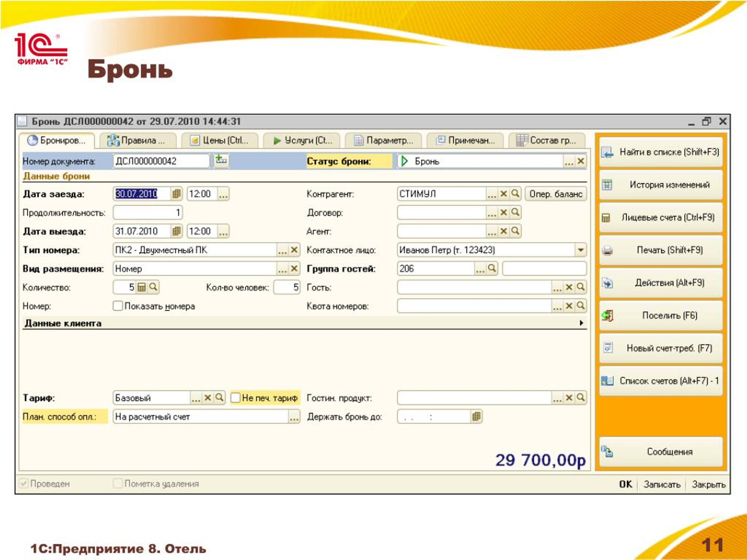Clear the Вид размещения field
The image size is (747, 560).
pos(294,269)
